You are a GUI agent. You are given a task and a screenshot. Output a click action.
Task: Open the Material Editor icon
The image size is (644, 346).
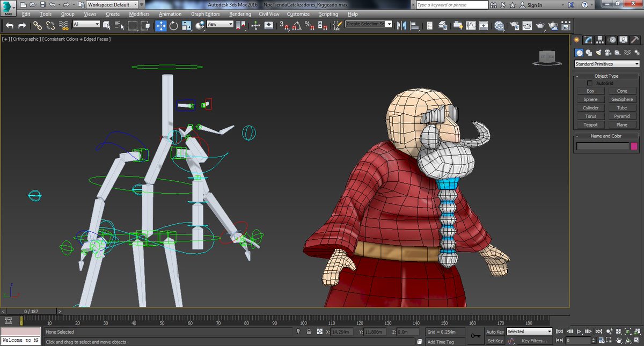(499, 25)
